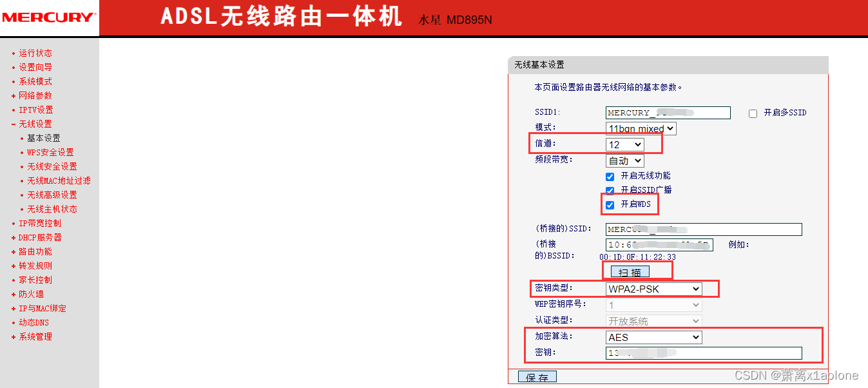Screen dimensions: 868x388
Task: Open 设置向导 in the sidebar
Action: coord(35,67)
